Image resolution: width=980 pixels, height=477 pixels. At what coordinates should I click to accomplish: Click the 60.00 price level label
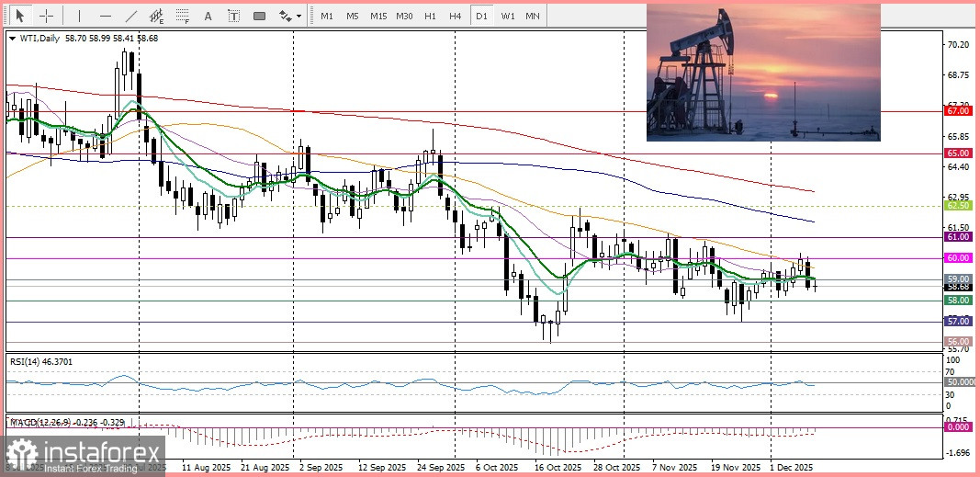[959, 257]
